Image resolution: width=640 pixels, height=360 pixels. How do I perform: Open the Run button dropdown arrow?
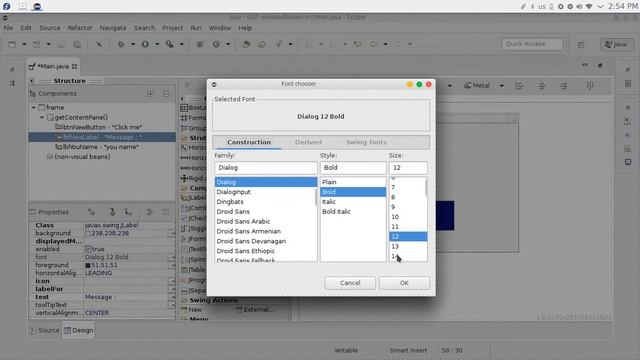157,44
